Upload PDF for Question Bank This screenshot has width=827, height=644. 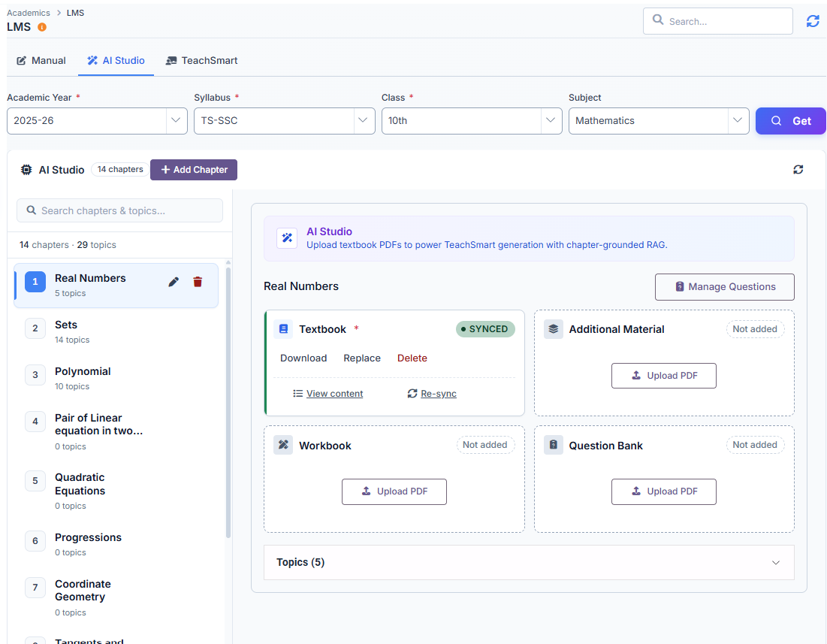(664, 491)
